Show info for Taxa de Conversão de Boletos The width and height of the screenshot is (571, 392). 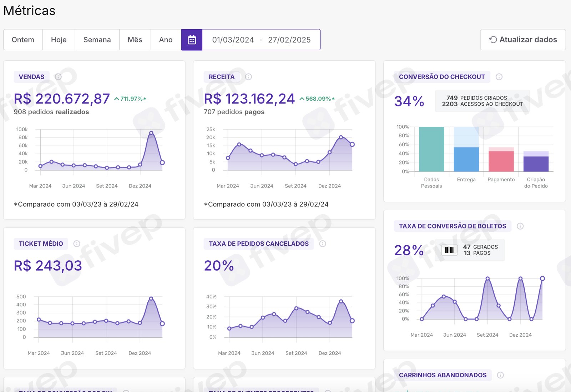click(520, 226)
